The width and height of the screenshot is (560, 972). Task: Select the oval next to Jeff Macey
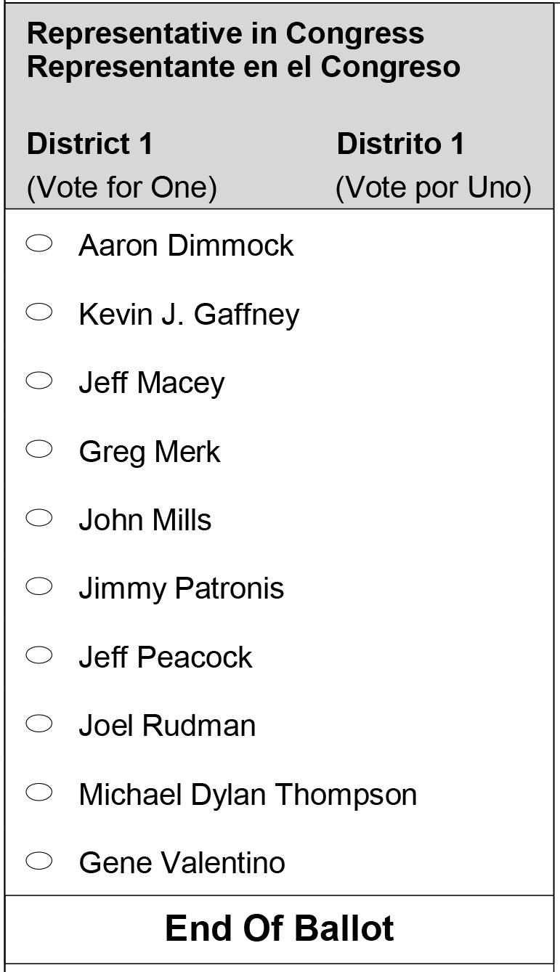click(39, 381)
